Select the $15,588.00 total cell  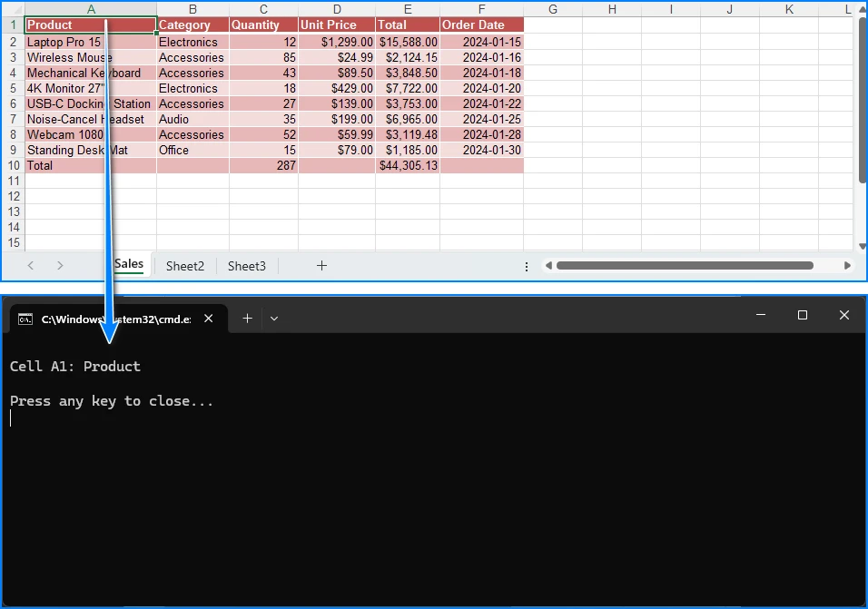[x=408, y=42]
